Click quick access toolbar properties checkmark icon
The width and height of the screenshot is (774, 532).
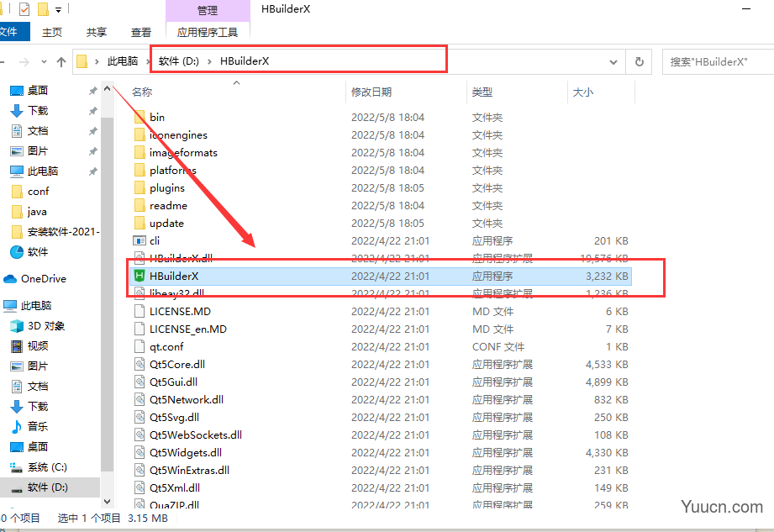24,9
